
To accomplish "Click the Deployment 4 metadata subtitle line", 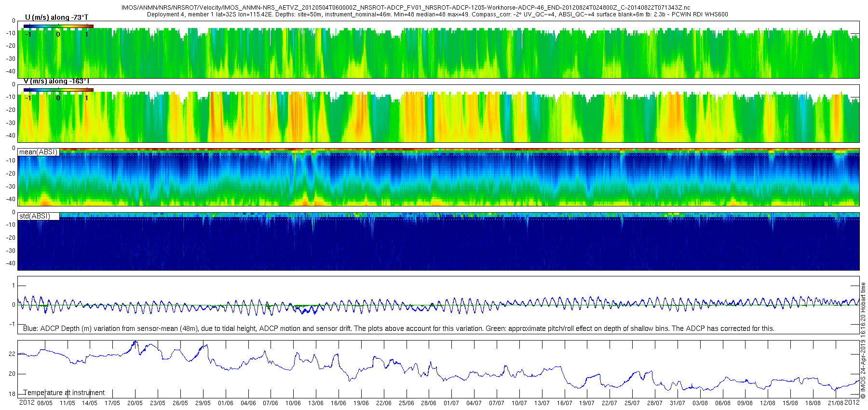I will (437, 14).
